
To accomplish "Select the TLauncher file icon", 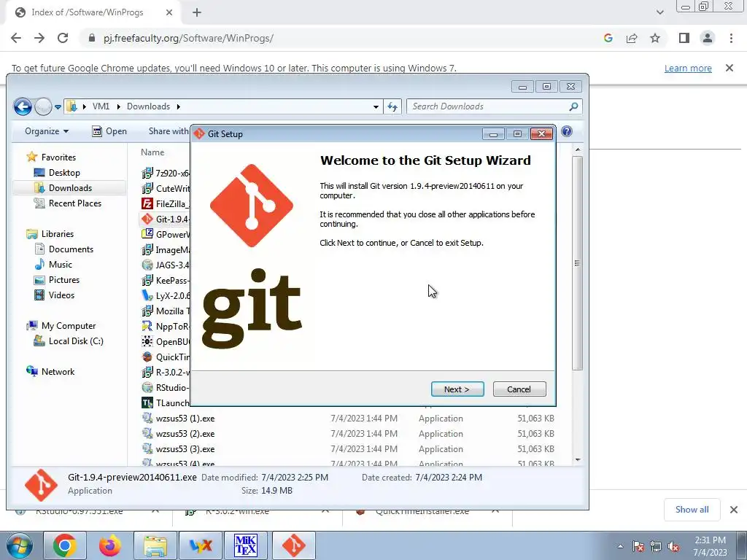I will (147, 402).
